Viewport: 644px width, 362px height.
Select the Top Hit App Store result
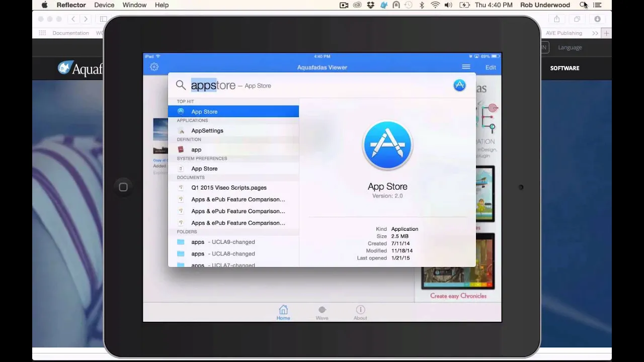[x=233, y=112]
